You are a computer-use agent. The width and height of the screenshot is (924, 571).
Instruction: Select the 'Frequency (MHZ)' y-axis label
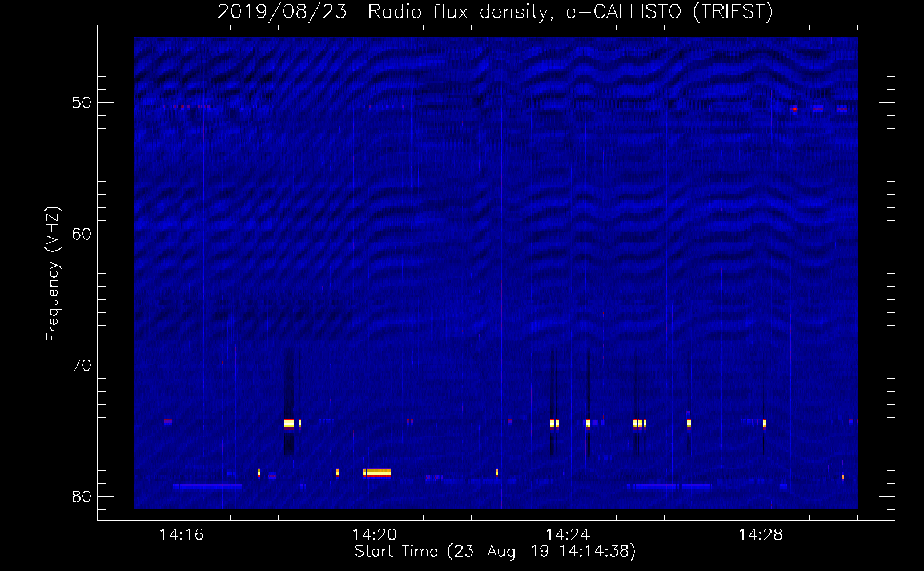(x=53, y=275)
